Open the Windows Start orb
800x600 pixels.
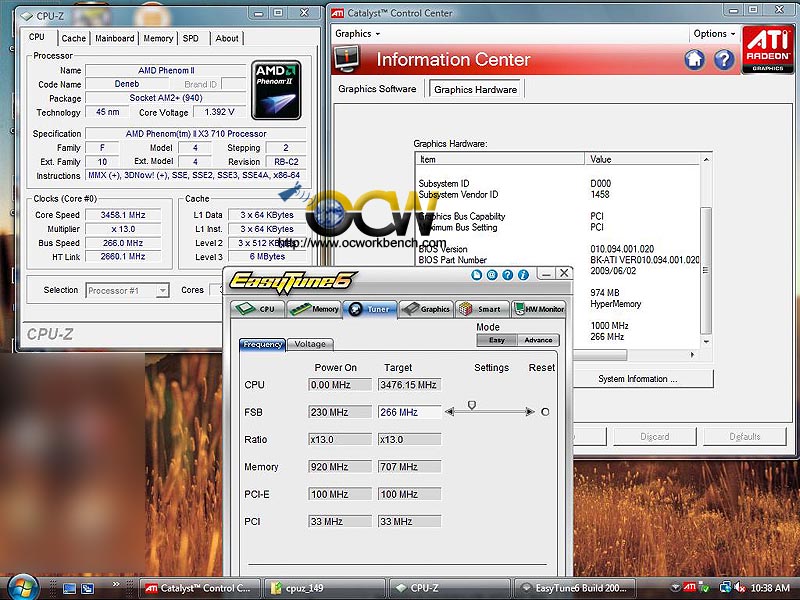pos(22,588)
